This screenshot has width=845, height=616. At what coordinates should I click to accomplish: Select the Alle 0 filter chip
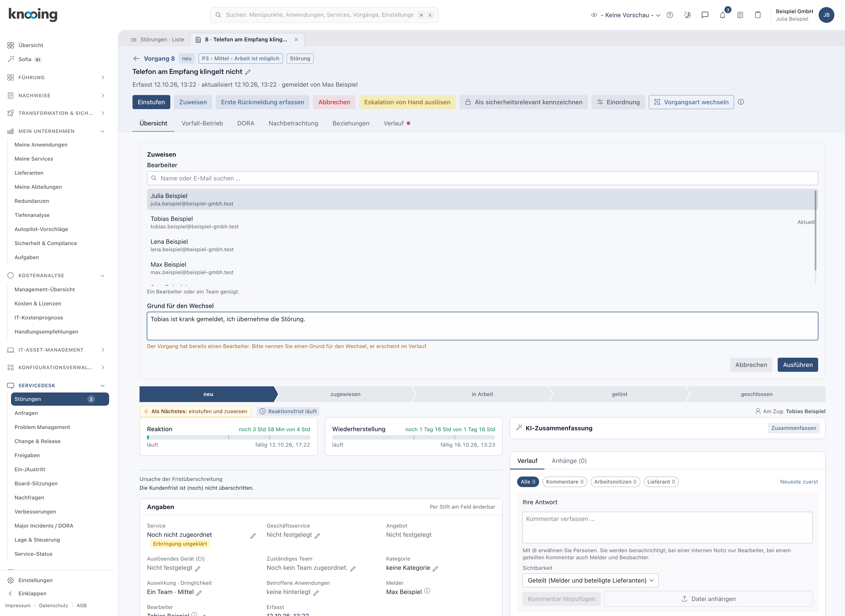click(528, 482)
